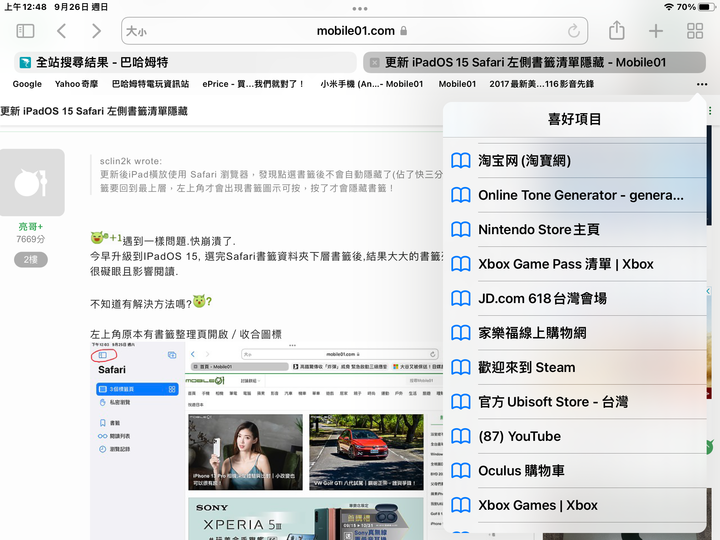Image resolution: width=720 pixels, height=540 pixels.
Task: Open Xbox Game Pass 清單 bookmark
Action: [x=575, y=264]
